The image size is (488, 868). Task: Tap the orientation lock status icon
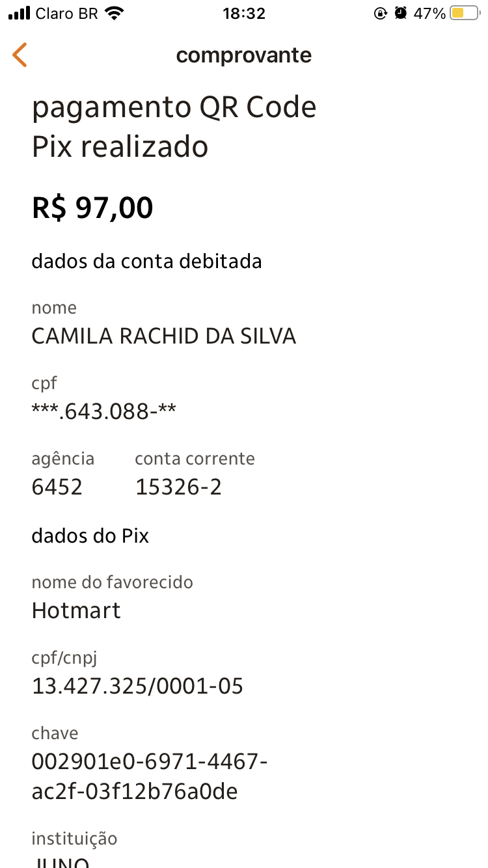(381, 13)
